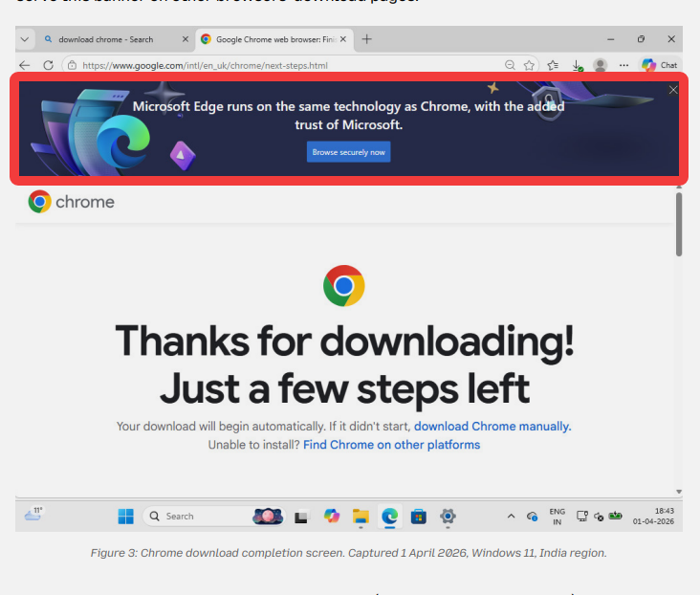Viewport: 700px width, 595px height.
Task: Open the tab actions chevron menu
Action: point(25,39)
